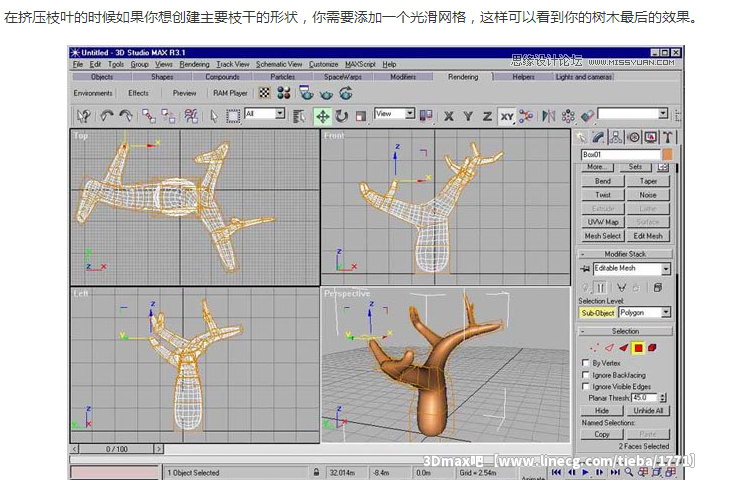The image size is (735, 480).
Task: Click the Quick Render teapot icon
Action: coord(326,94)
